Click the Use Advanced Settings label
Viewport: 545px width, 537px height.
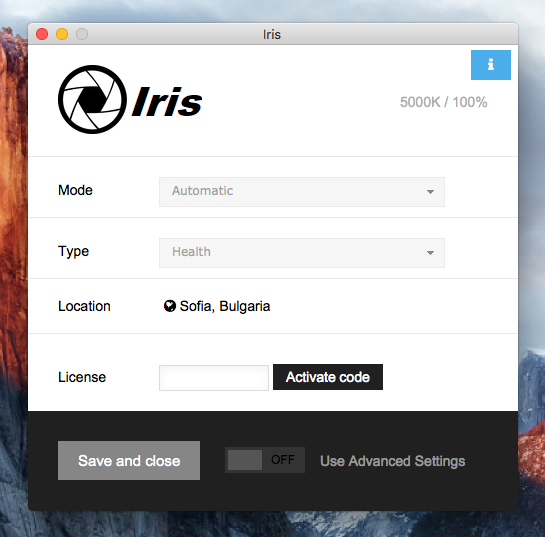pyautogui.click(x=392, y=461)
